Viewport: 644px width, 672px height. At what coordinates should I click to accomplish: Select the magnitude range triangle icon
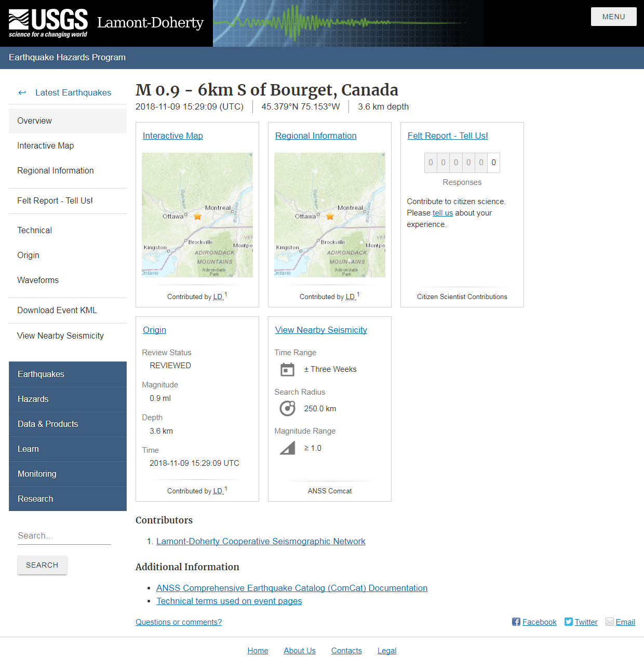tap(287, 448)
